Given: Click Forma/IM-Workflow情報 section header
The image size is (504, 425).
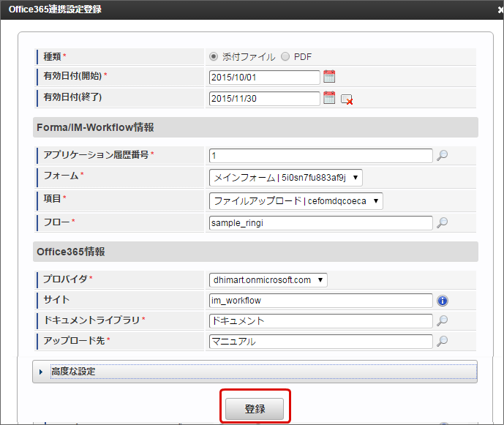Looking at the screenshot, I should [255, 127].
